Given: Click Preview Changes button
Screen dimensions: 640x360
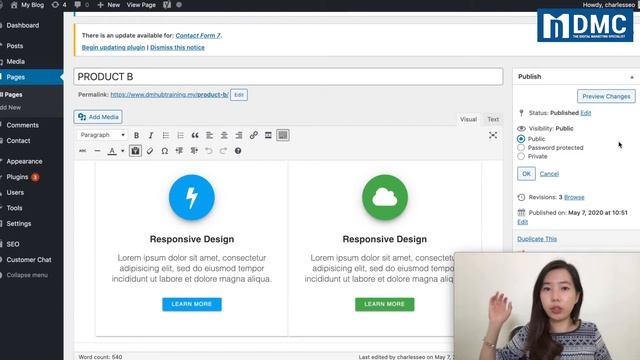Looking at the screenshot, I should [606, 96].
